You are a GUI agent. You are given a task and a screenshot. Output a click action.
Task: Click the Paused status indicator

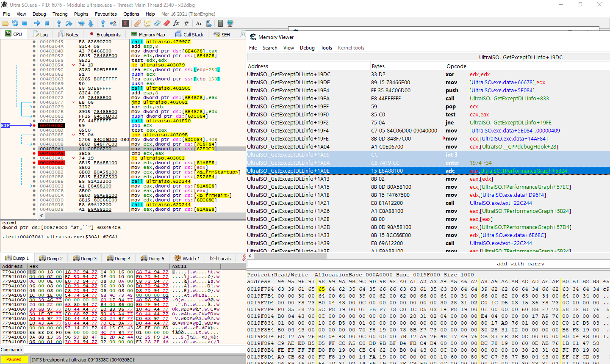point(14,359)
